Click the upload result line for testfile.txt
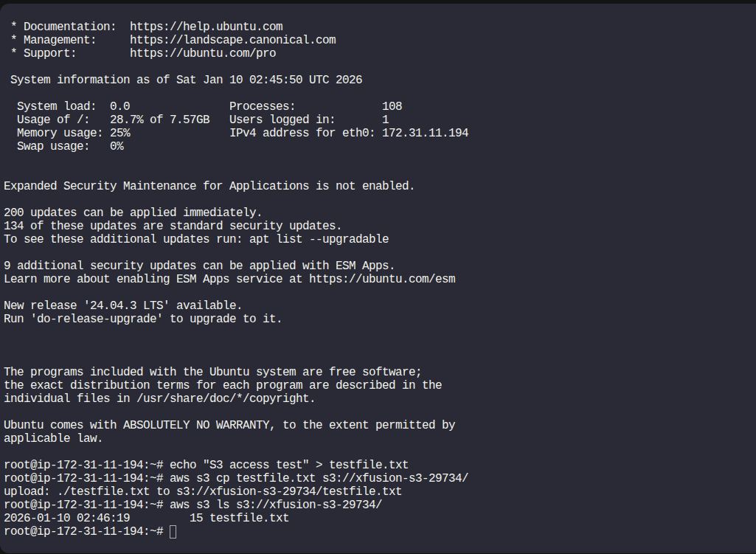The image size is (756, 554). point(203,491)
